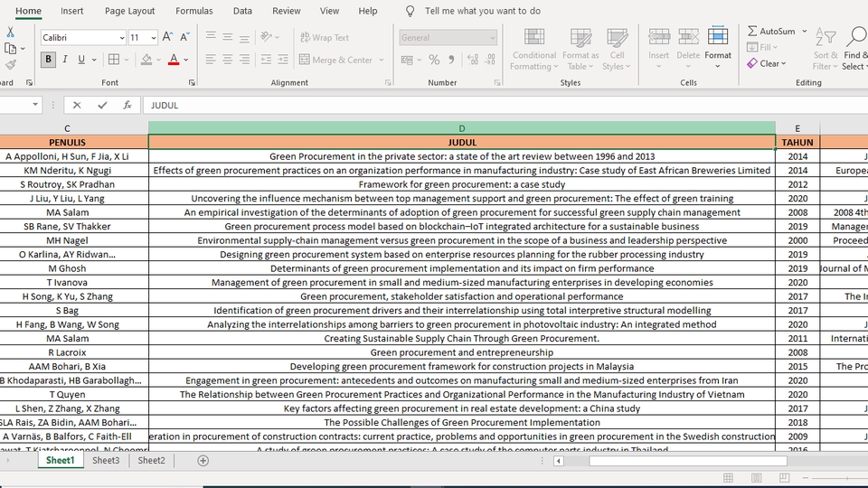Open the Page Layout tab

click(129, 11)
